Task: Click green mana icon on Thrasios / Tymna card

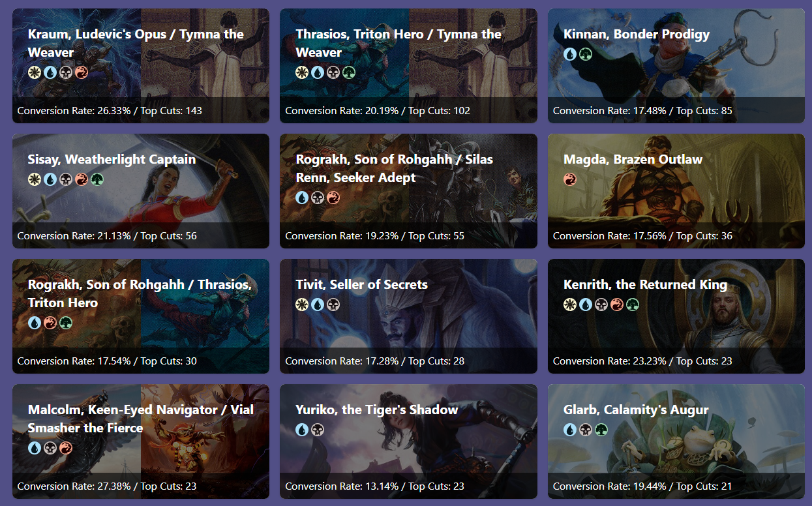Action: pos(349,72)
